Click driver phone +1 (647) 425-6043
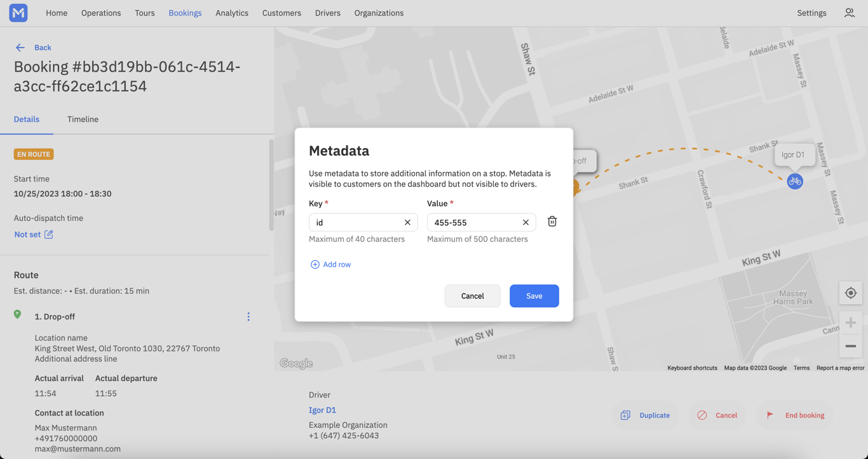The image size is (868, 459). click(344, 436)
